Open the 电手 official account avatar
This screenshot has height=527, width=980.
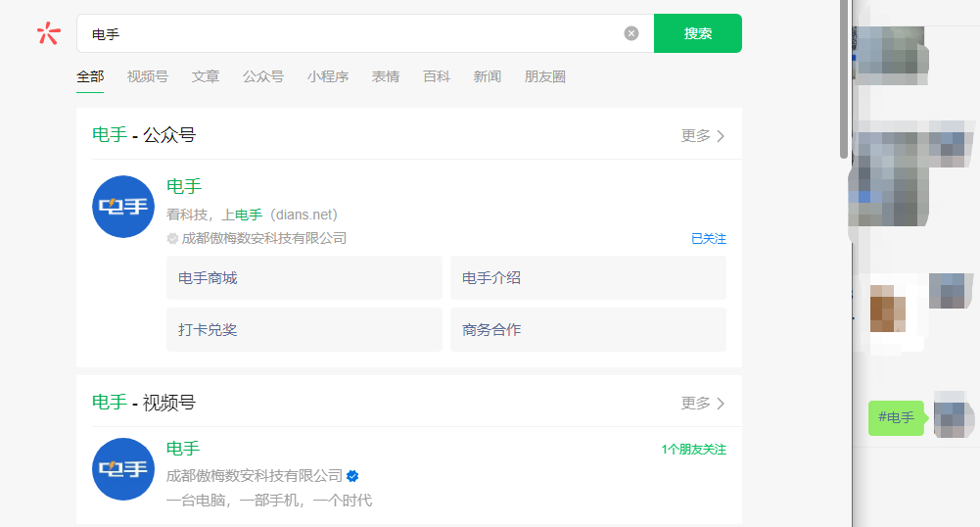click(123, 207)
